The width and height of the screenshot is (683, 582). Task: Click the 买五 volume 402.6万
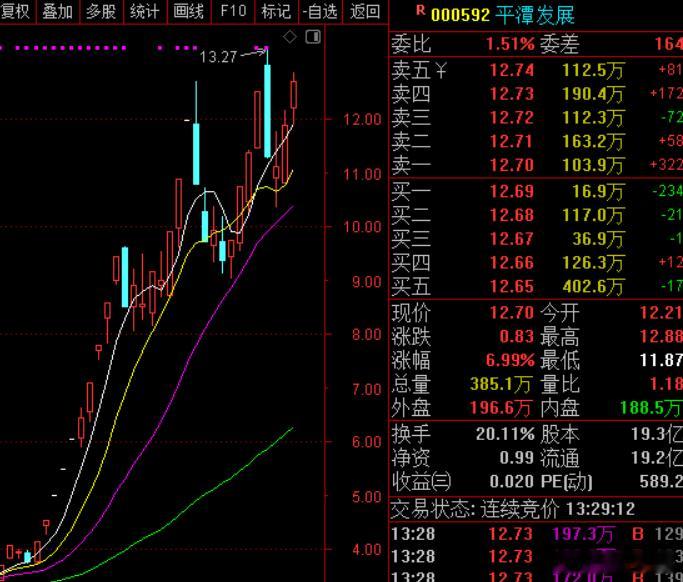click(593, 287)
